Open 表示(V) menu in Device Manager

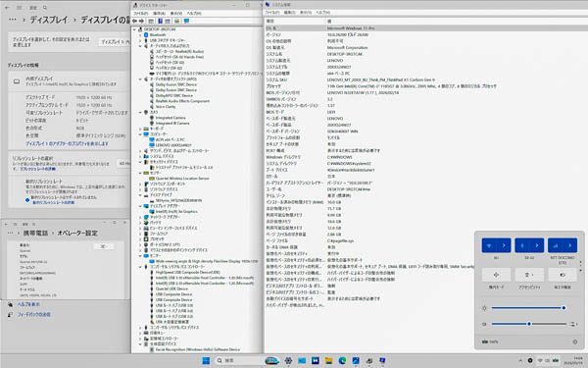175,13
